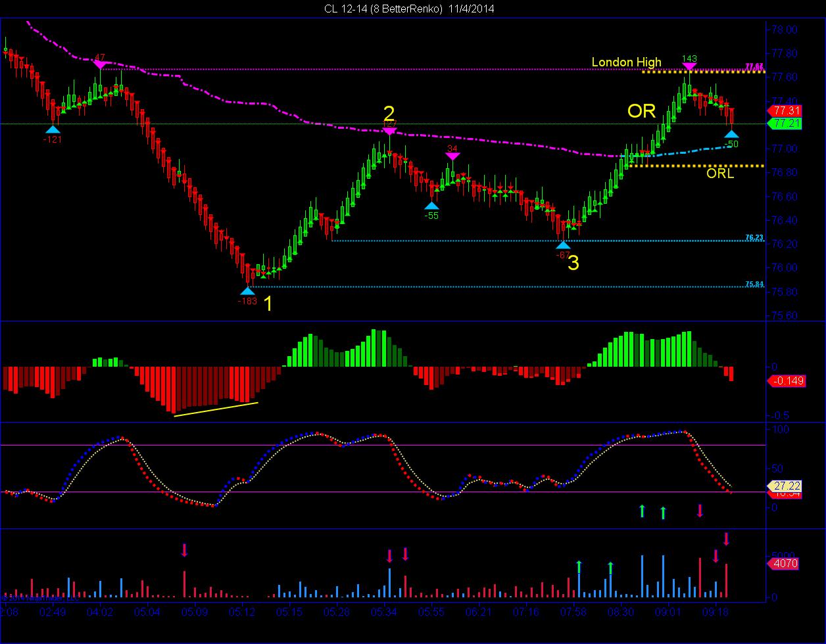Click the 05:04 time axis label
The image size is (826, 644).
(147, 612)
